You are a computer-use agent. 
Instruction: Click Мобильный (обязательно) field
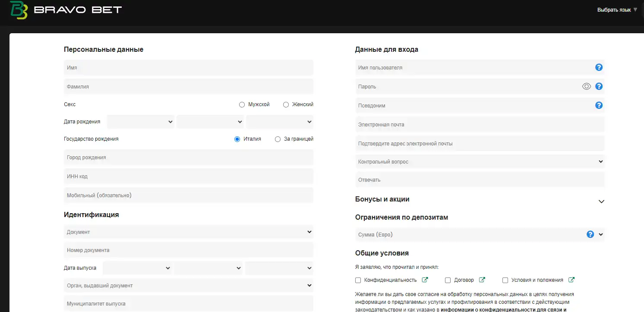(189, 195)
